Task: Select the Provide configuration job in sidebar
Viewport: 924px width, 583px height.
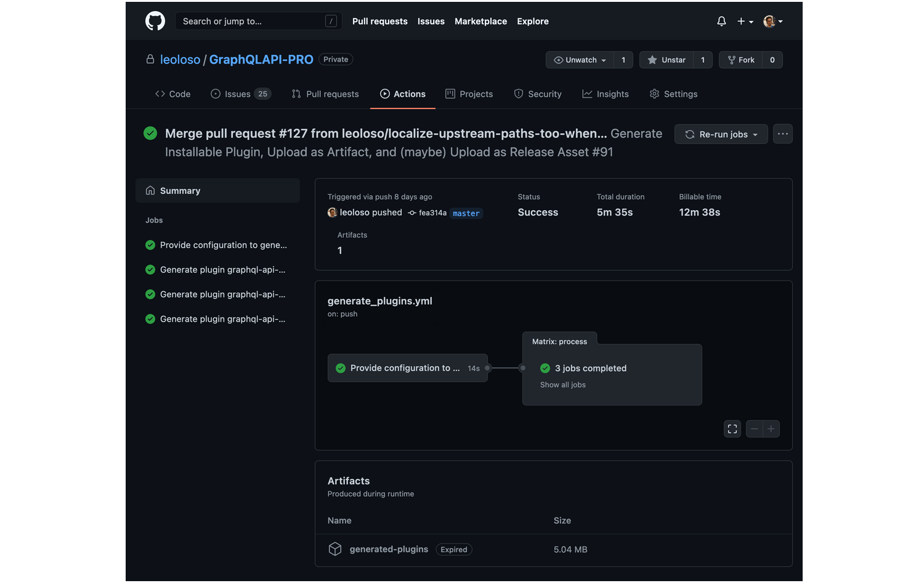Action: click(x=223, y=245)
